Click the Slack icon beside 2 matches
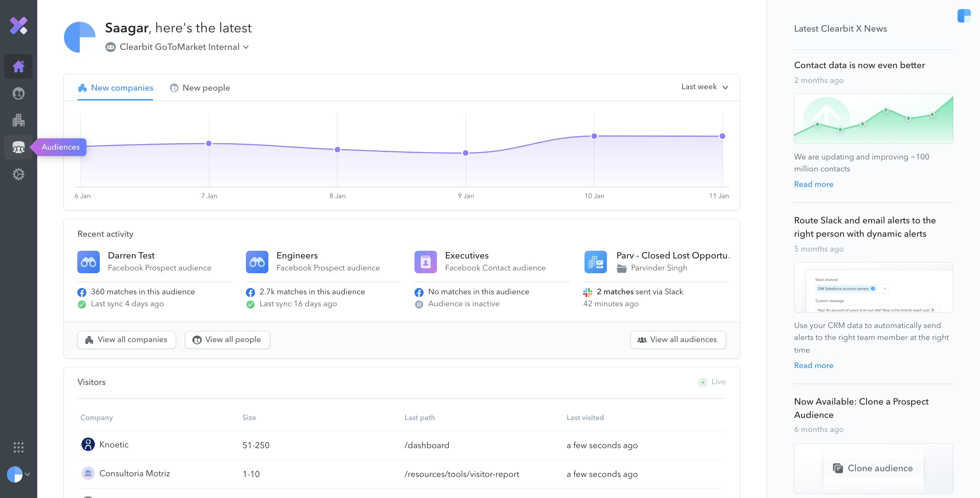The height and width of the screenshot is (498, 980). (x=587, y=292)
